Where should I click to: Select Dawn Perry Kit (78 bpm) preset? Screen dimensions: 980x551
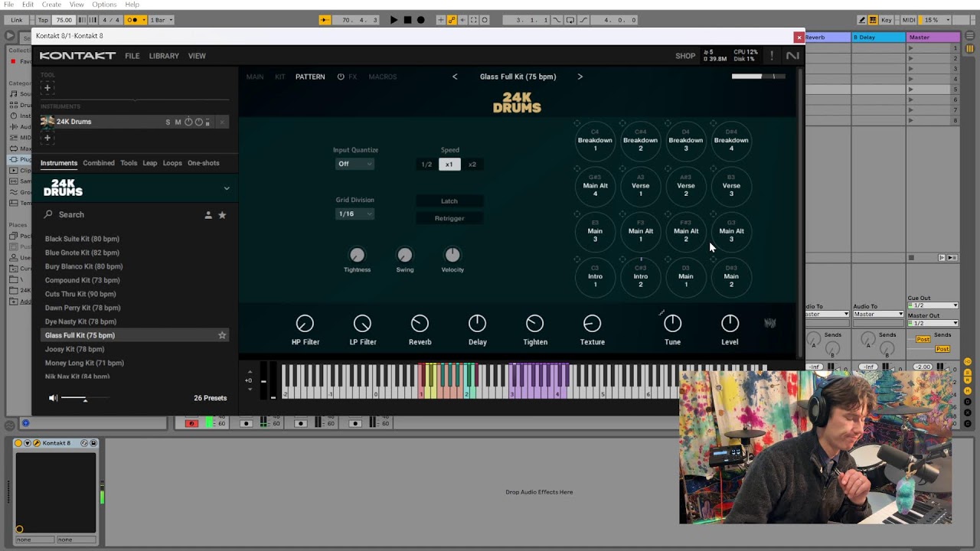[x=83, y=308]
